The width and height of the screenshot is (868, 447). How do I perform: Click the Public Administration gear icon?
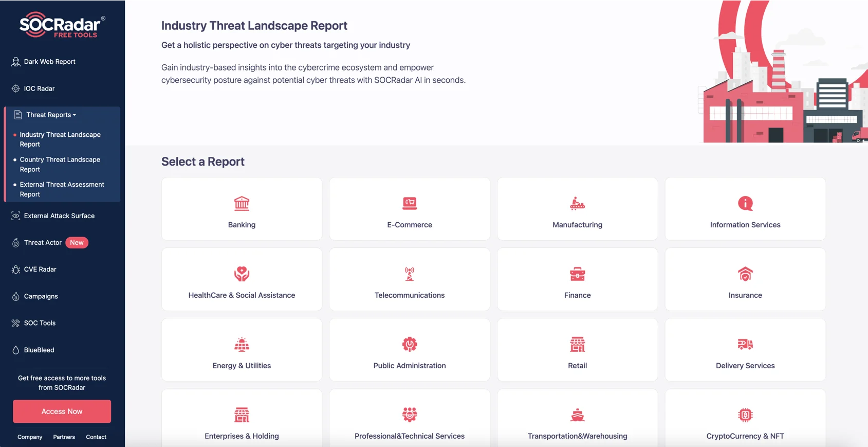(x=410, y=344)
